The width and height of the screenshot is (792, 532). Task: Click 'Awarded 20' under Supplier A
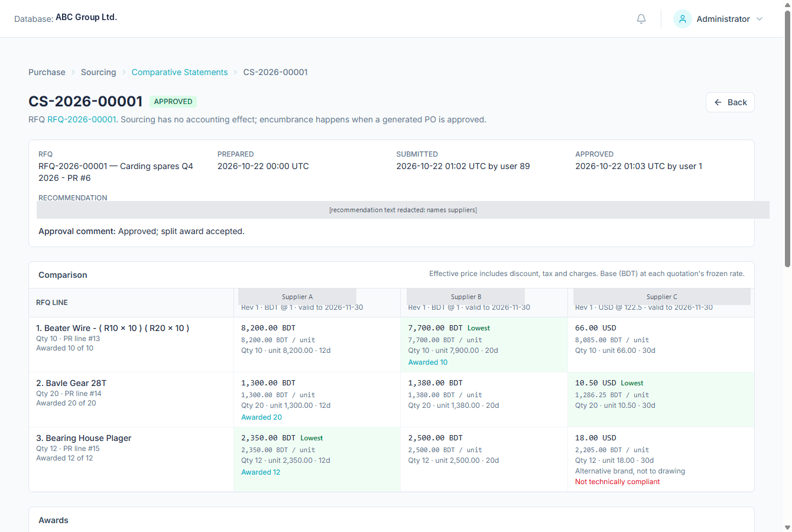pos(261,417)
